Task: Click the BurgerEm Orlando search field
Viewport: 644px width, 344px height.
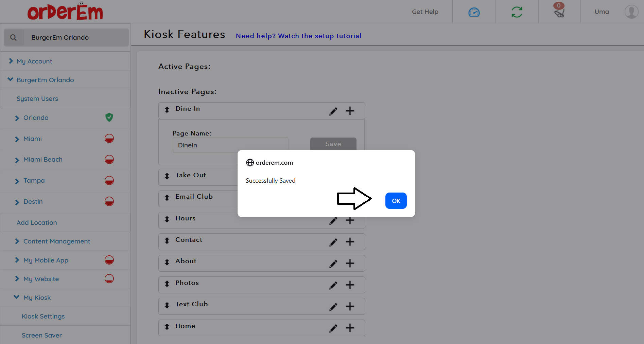Action: (75, 38)
